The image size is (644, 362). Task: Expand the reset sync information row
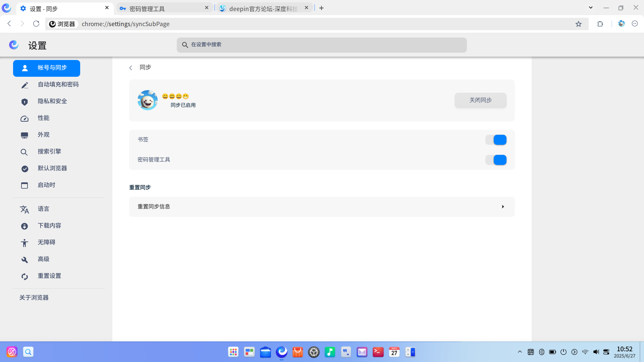[x=322, y=207]
